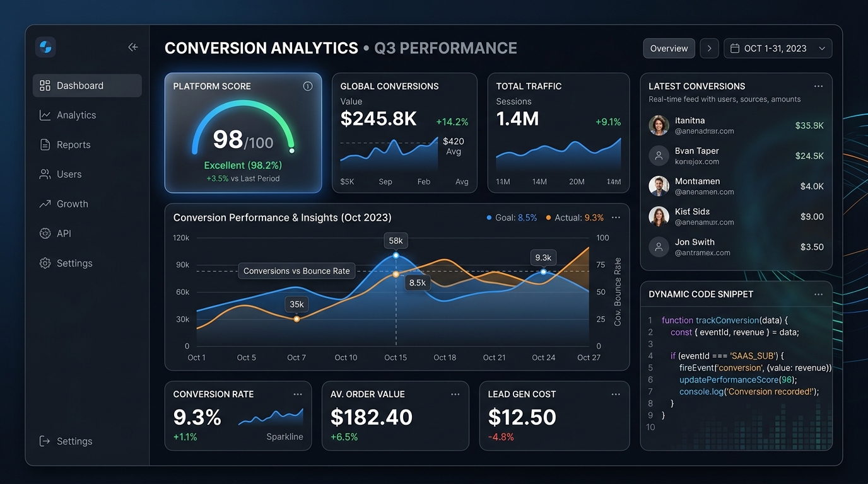Click itanitna's avatar
Viewport: 868px width, 484px height.
(x=659, y=125)
